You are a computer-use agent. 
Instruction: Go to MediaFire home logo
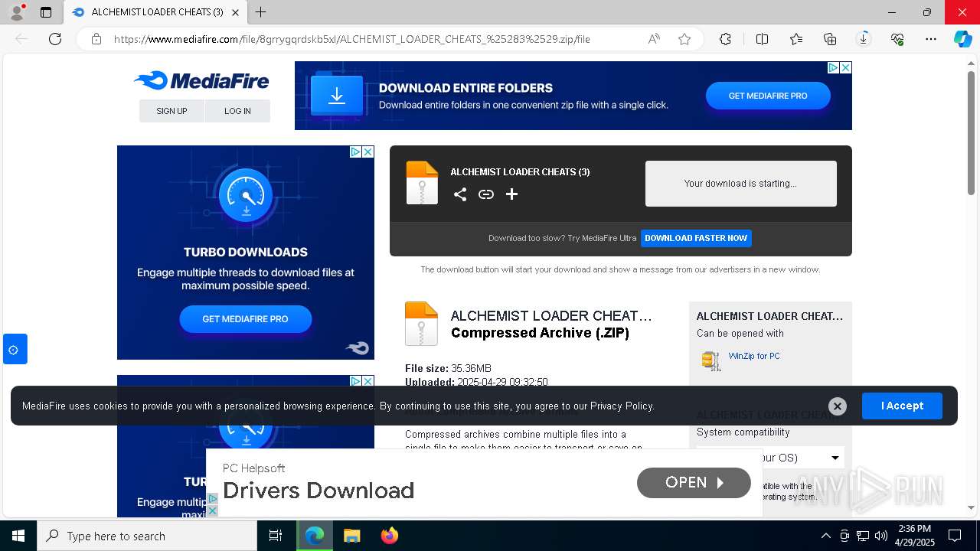point(201,80)
